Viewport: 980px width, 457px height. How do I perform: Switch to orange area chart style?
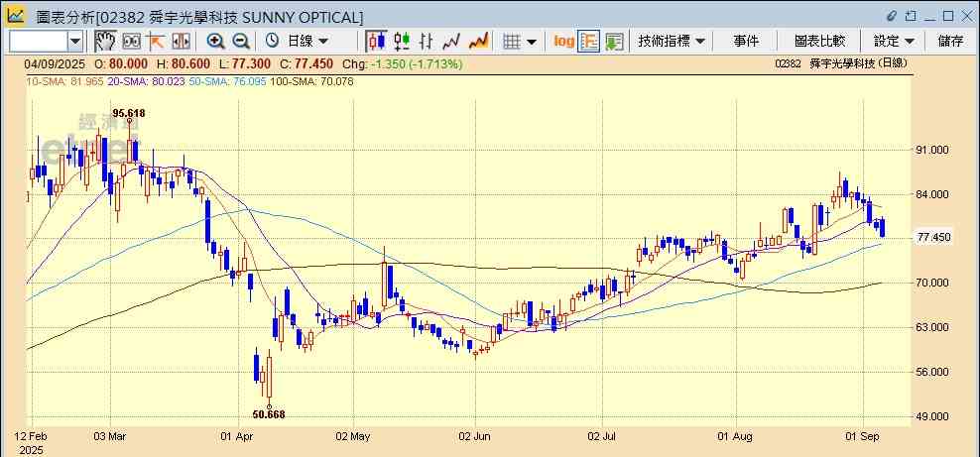coord(478,42)
